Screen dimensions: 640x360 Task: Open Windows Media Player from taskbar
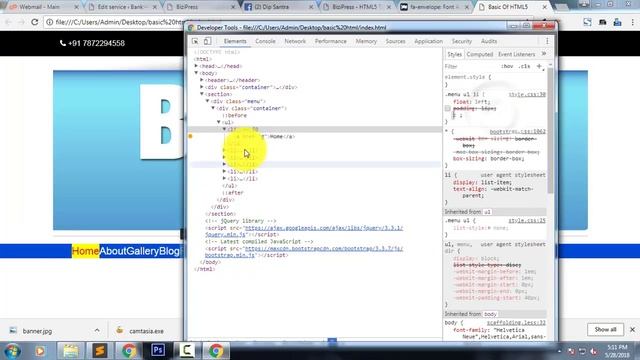(40, 351)
